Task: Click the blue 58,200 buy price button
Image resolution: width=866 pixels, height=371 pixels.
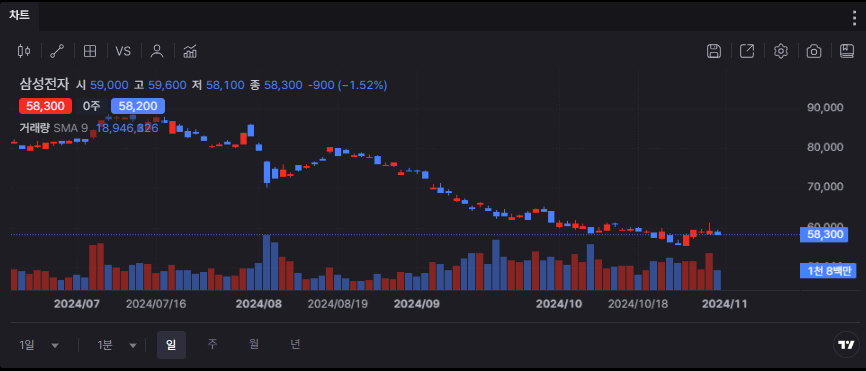Action: coord(138,106)
